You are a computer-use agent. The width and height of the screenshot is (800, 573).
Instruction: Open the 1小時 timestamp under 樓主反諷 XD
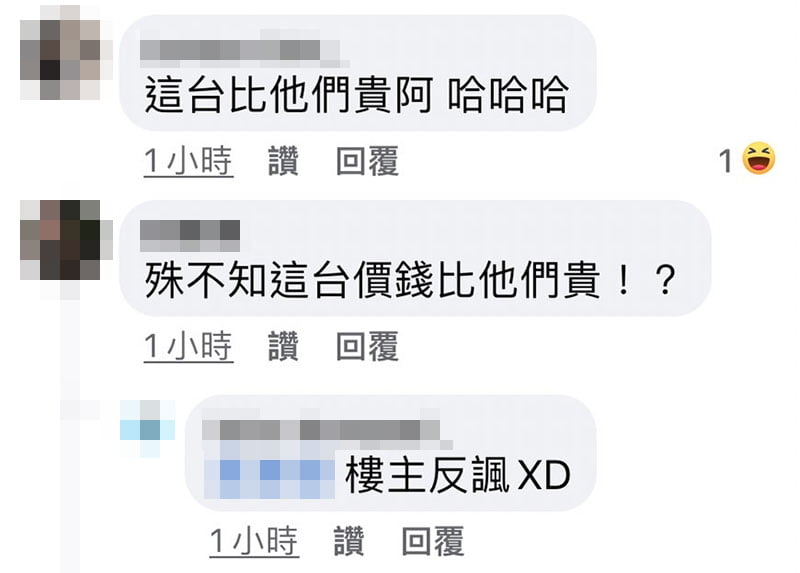pyautogui.click(x=254, y=541)
